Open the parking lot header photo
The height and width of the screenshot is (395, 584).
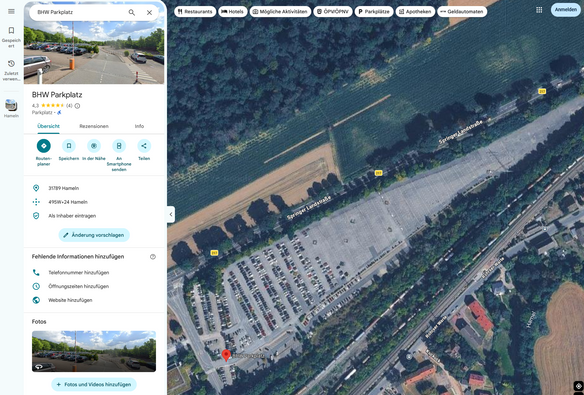(94, 52)
